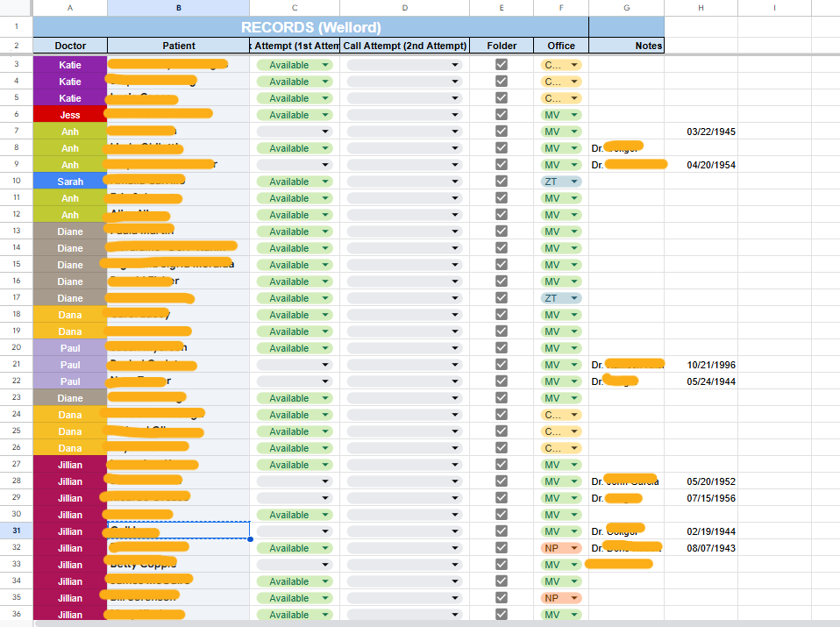Image resolution: width=840 pixels, height=627 pixels.
Task: Select the Dana cell in row 18
Action: [70, 315]
